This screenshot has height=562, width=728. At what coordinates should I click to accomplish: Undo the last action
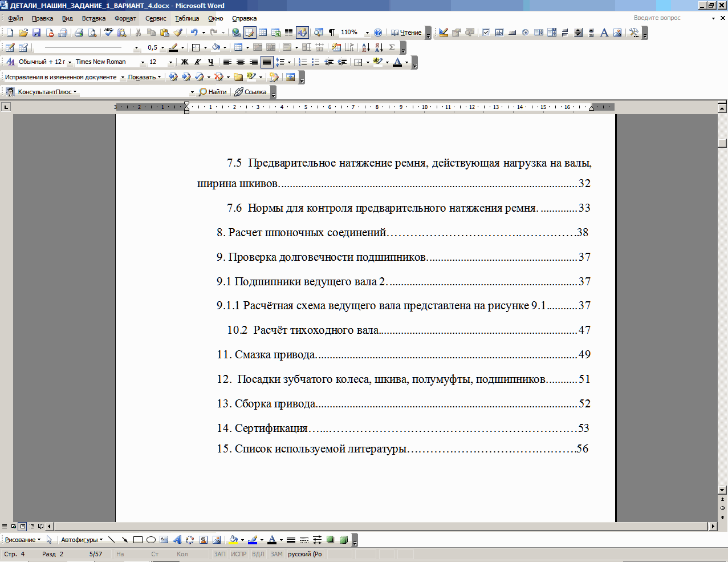[194, 33]
